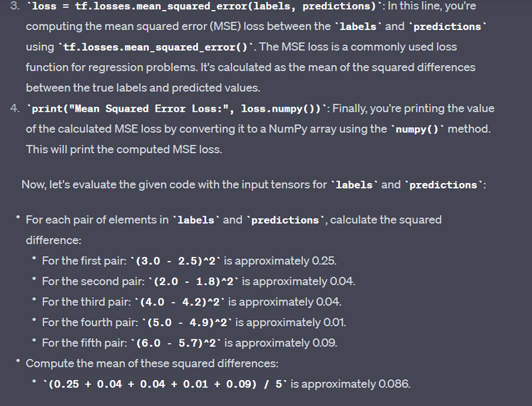This screenshot has height=406, width=532.
Task: Click list item number 3 marker
Action: pyautogui.click(x=15, y=6)
